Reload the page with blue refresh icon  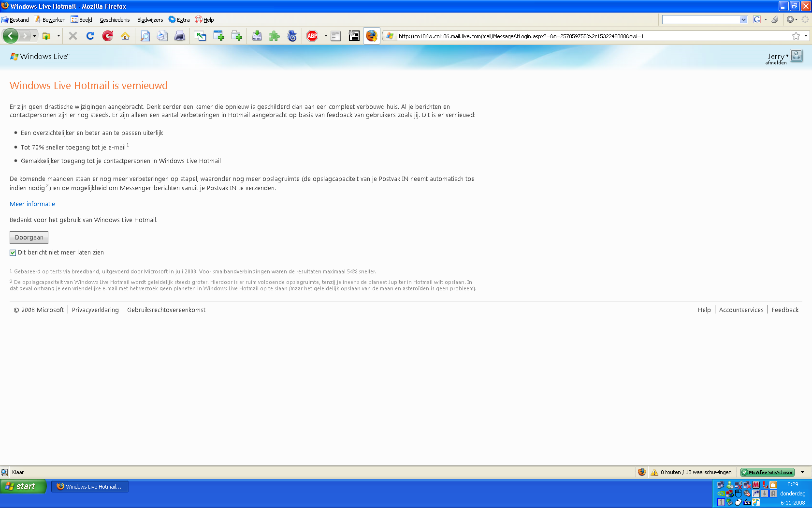coord(90,36)
